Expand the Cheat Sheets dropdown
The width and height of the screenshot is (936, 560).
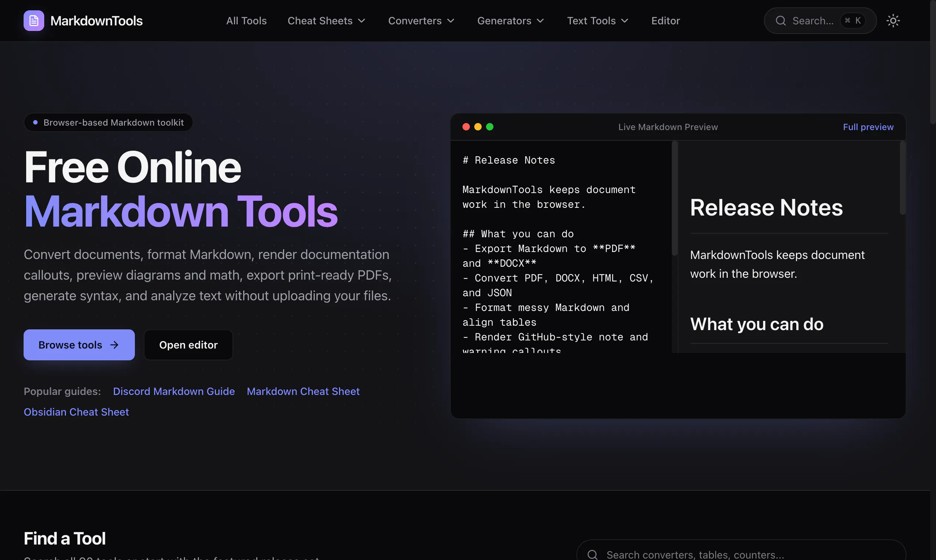tap(326, 21)
